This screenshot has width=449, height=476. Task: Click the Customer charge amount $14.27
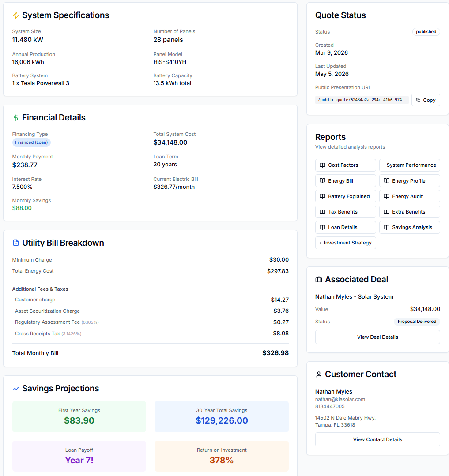280,300
